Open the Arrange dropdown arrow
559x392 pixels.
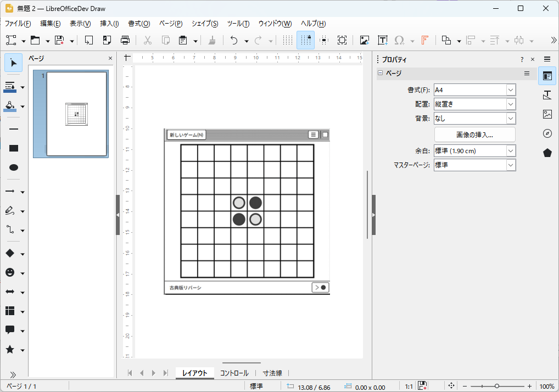[459, 41]
